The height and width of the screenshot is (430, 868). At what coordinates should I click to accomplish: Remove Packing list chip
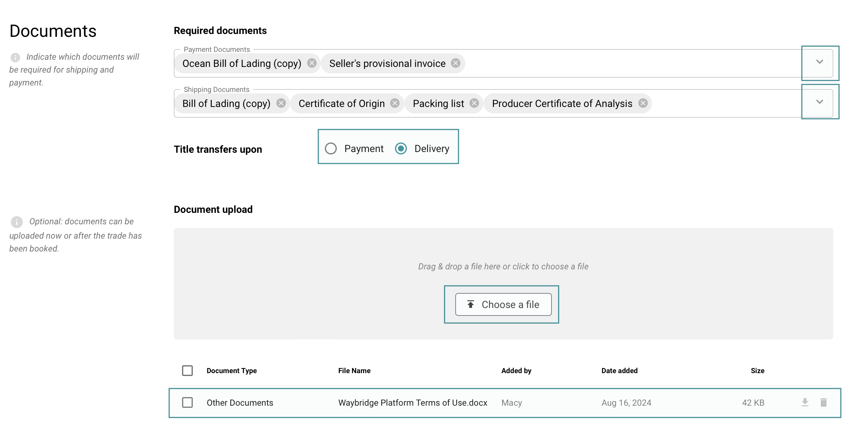tap(474, 103)
